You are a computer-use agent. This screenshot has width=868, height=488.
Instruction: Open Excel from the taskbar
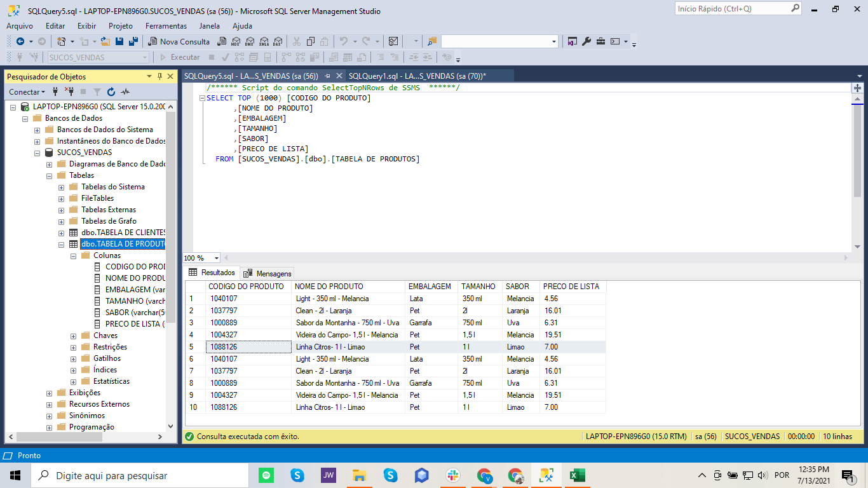[578, 475]
